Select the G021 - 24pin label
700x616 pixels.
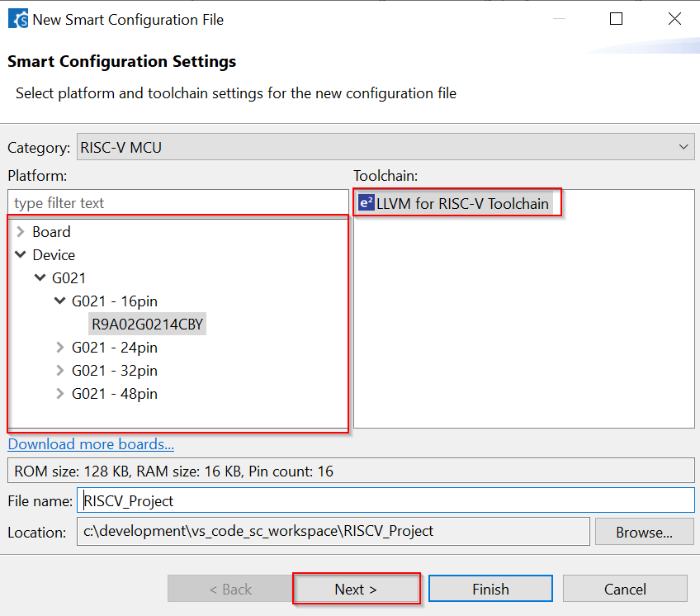click(x=115, y=348)
